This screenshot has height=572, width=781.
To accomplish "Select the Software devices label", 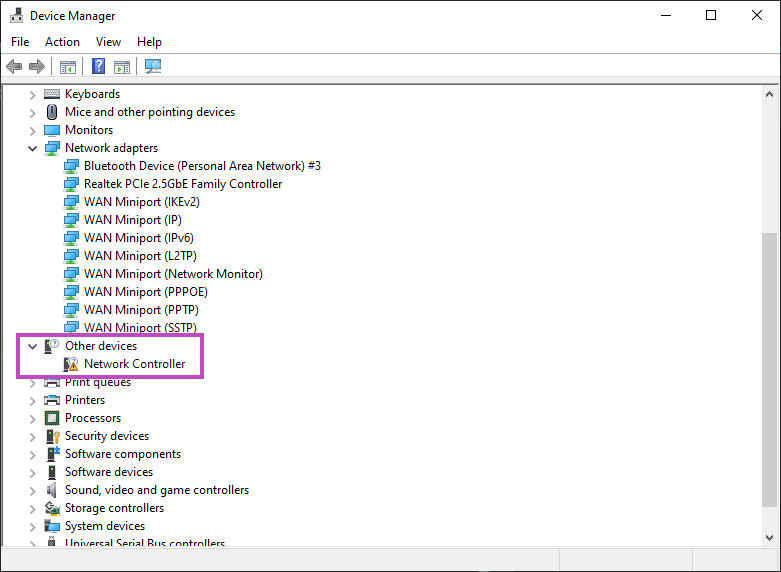I will 109,472.
